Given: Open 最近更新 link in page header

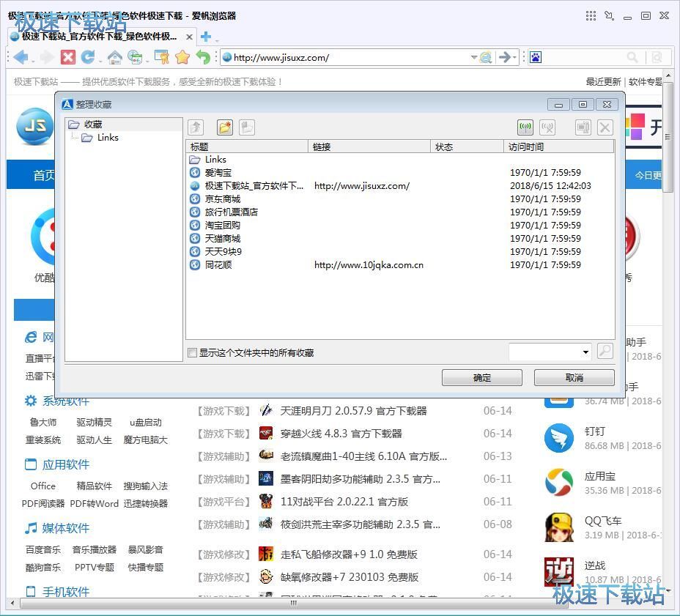Looking at the screenshot, I should [x=603, y=81].
